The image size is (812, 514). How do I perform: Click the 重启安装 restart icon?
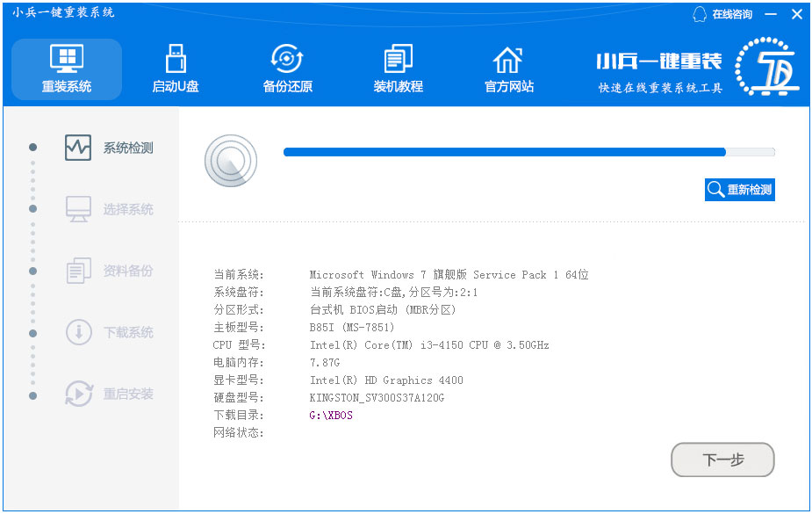pyautogui.click(x=77, y=394)
